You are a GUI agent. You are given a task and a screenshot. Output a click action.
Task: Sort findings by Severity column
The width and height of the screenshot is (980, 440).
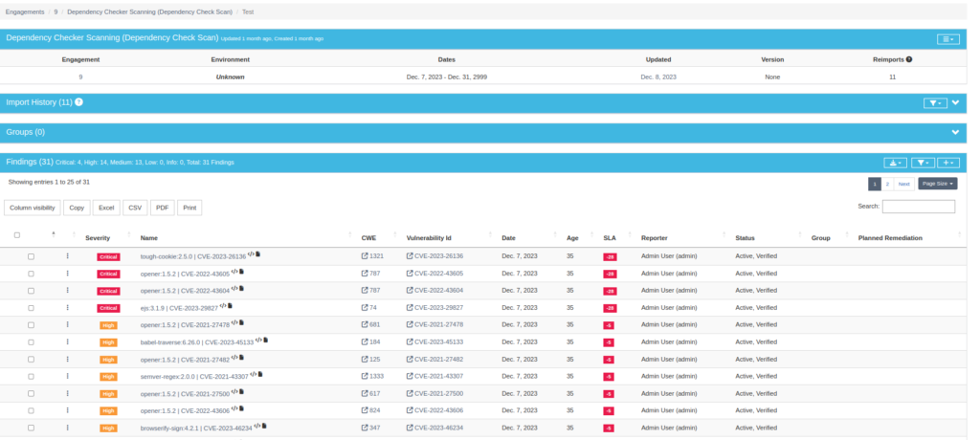pos(98,238)
